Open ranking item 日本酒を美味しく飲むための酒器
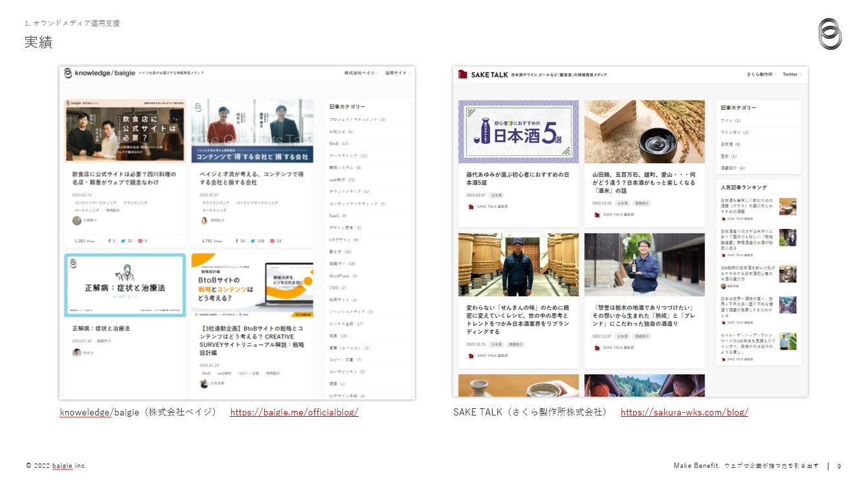Screen dimensions: 868x486 tap(759, 209)
